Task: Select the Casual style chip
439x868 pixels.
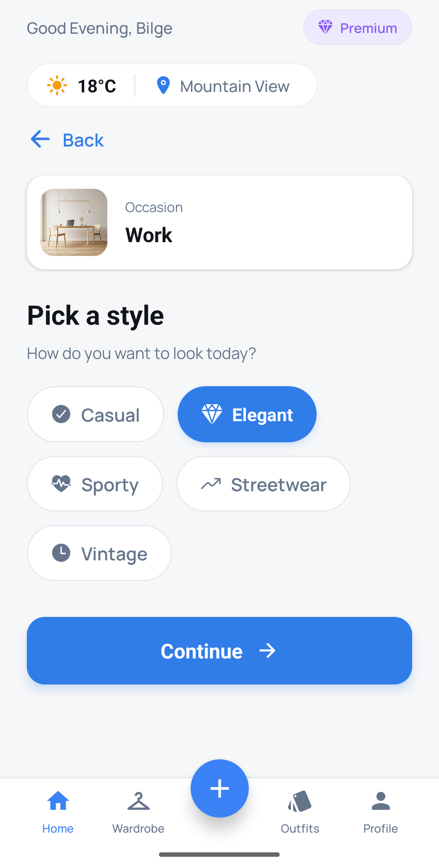Action: [x=96, y=414]
